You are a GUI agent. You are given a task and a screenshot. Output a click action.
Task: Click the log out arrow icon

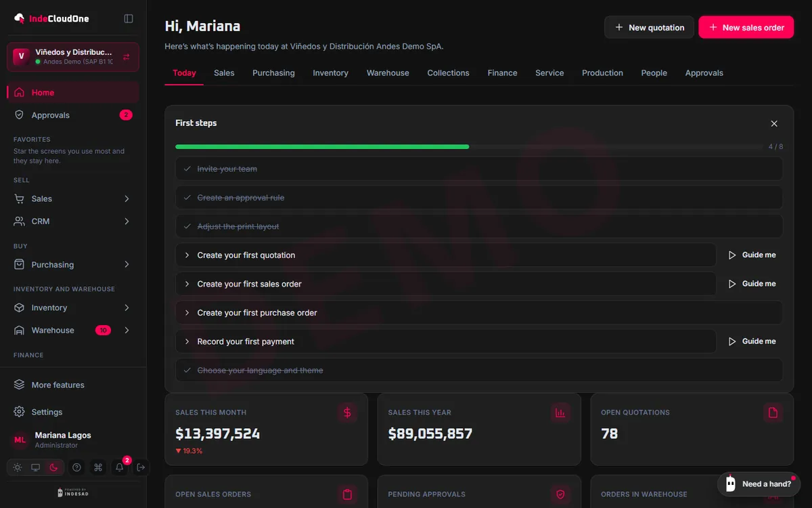click(141, 467)
